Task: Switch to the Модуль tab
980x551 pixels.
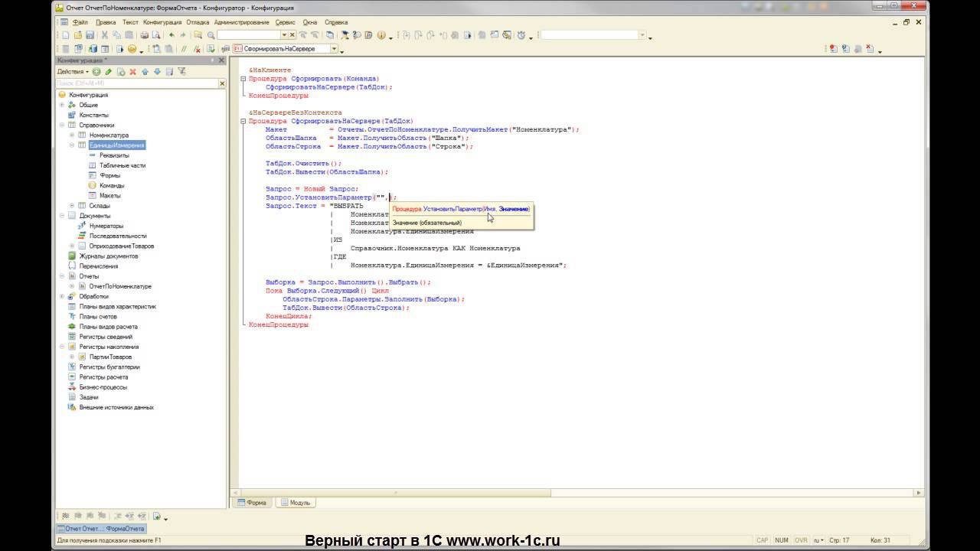Action: pos(296,503)
